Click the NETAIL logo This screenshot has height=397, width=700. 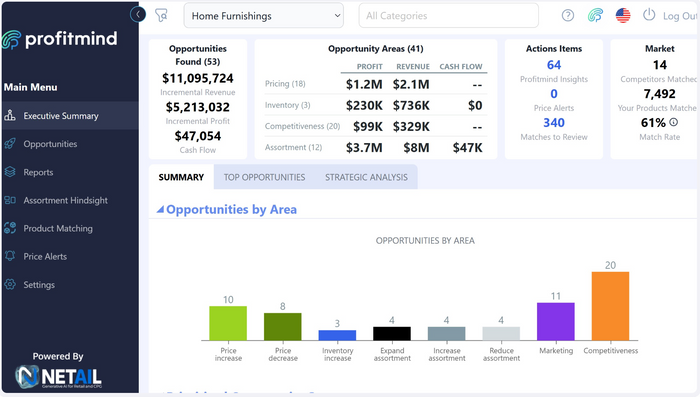pos(58,376)
